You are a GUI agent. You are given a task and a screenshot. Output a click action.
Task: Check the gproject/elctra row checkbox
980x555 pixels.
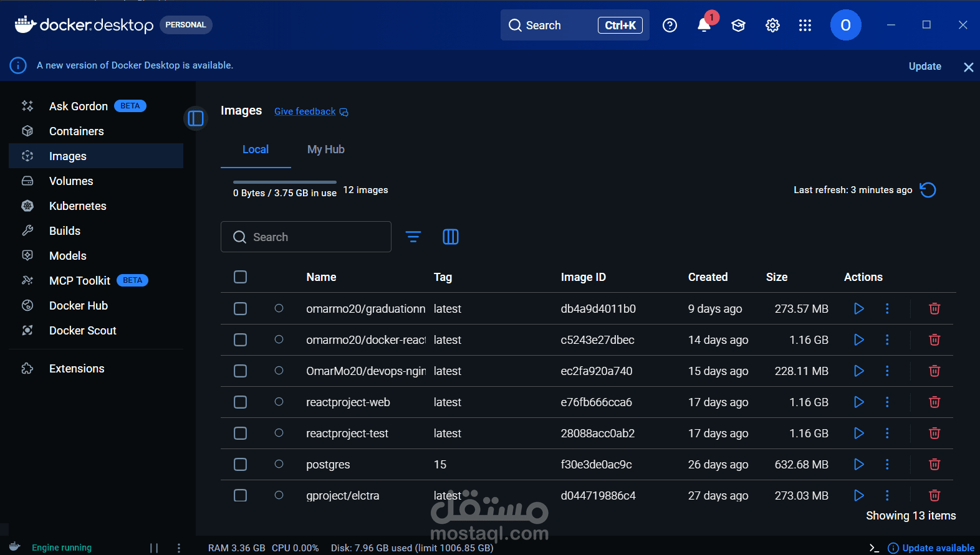240,495
